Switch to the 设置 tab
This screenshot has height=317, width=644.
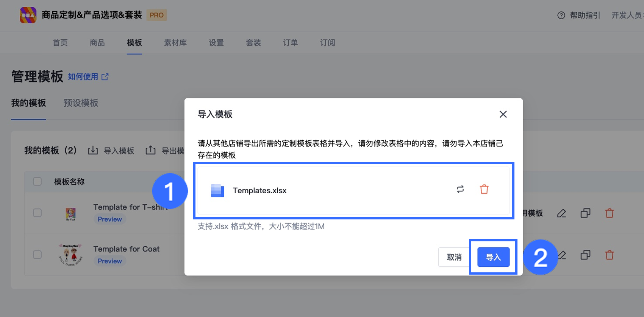[x=216, y=43]
